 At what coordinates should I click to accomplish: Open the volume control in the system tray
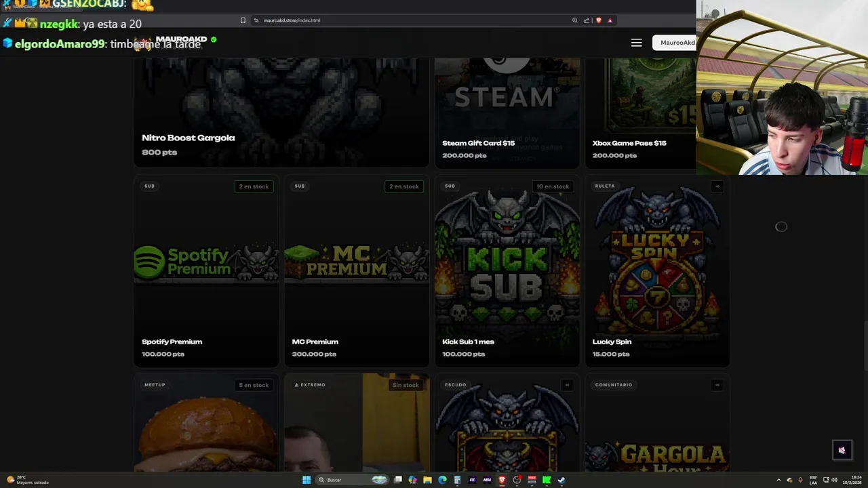(x=835, y=480)
